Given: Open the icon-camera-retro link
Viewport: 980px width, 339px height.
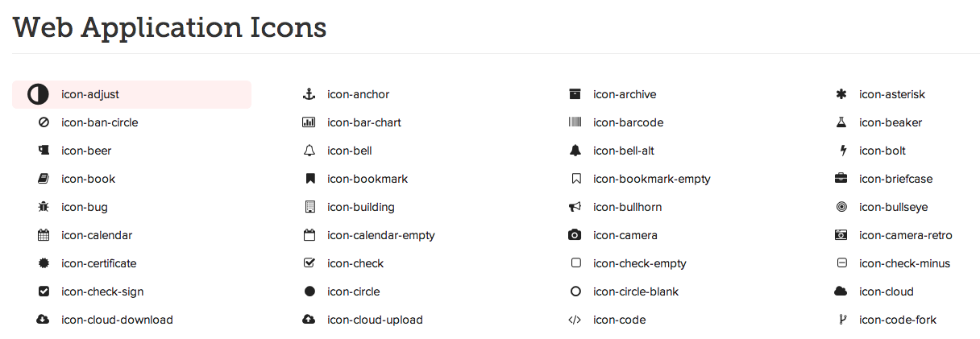Looking at the screenshot, I should click(x=905, y=235).
